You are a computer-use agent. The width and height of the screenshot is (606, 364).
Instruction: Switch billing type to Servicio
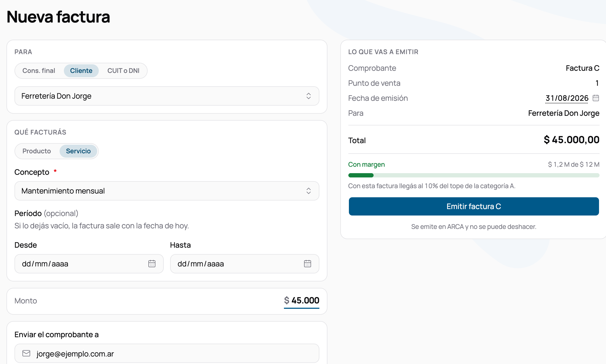pos(78,151)
